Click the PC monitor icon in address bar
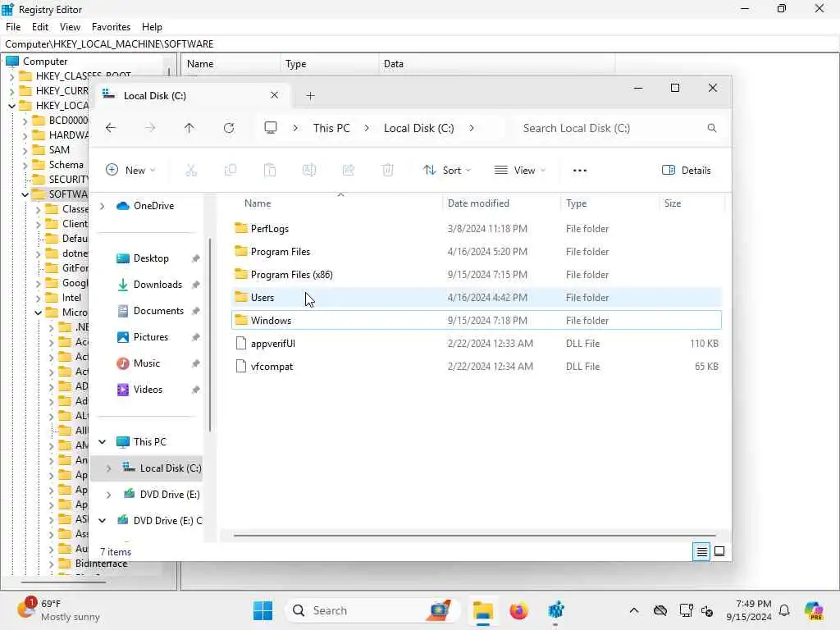Viewport: 840px width, 630px height. coord(271,128)
